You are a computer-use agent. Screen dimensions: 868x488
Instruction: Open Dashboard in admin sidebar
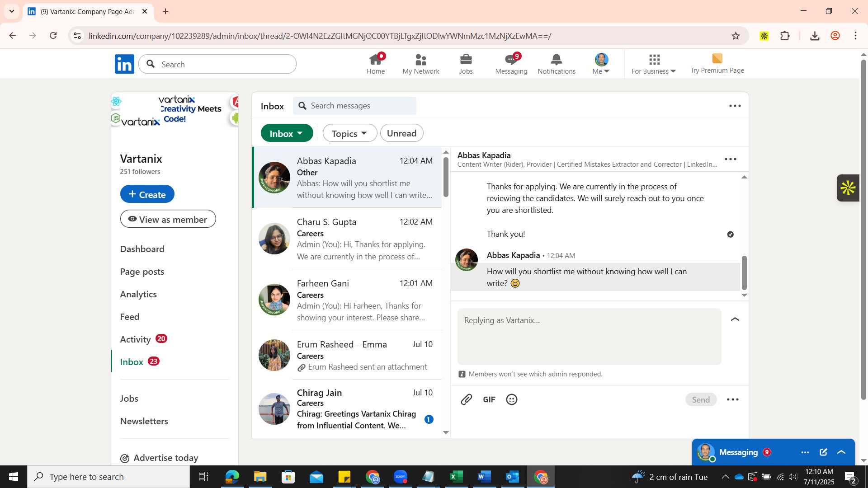(142, 249)
